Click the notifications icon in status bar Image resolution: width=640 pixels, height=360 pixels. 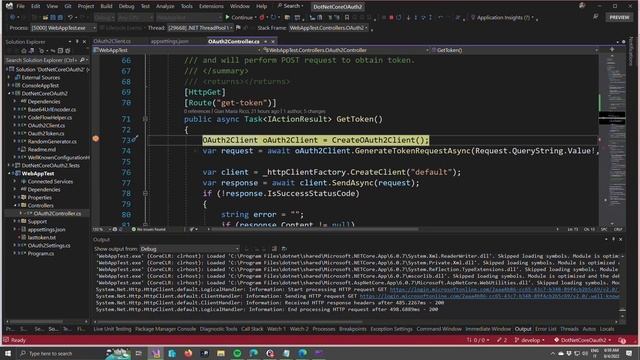click(x=622, y=340)
